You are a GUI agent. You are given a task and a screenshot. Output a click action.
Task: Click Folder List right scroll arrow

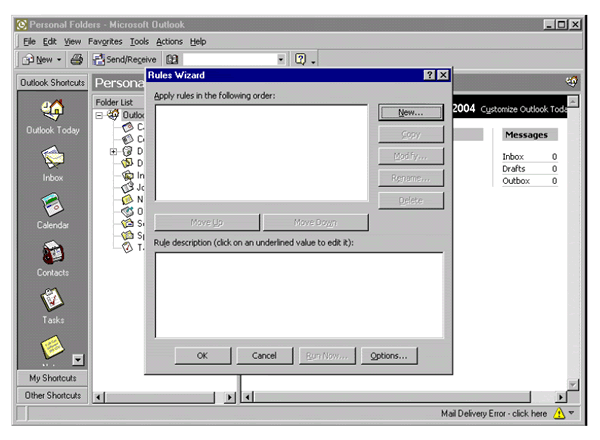[230, 398]
